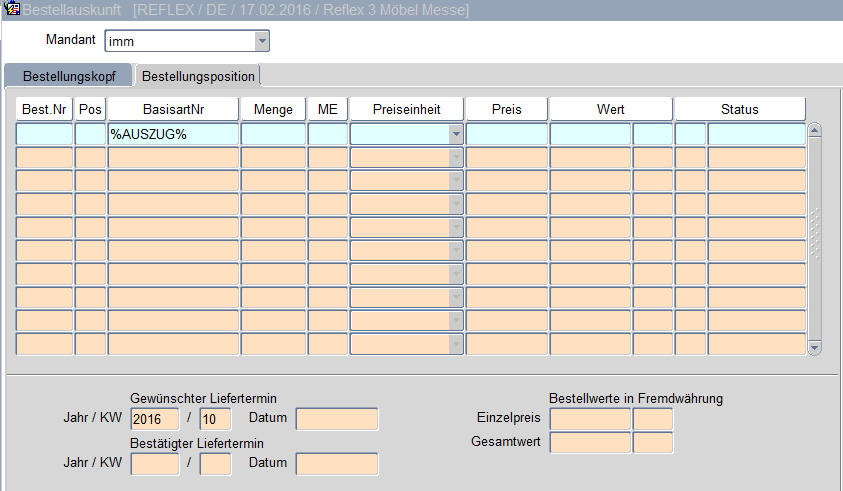Viewport: 843px width, 491px height.
Task: Click the Menge column header
Action: click(273, 109)
